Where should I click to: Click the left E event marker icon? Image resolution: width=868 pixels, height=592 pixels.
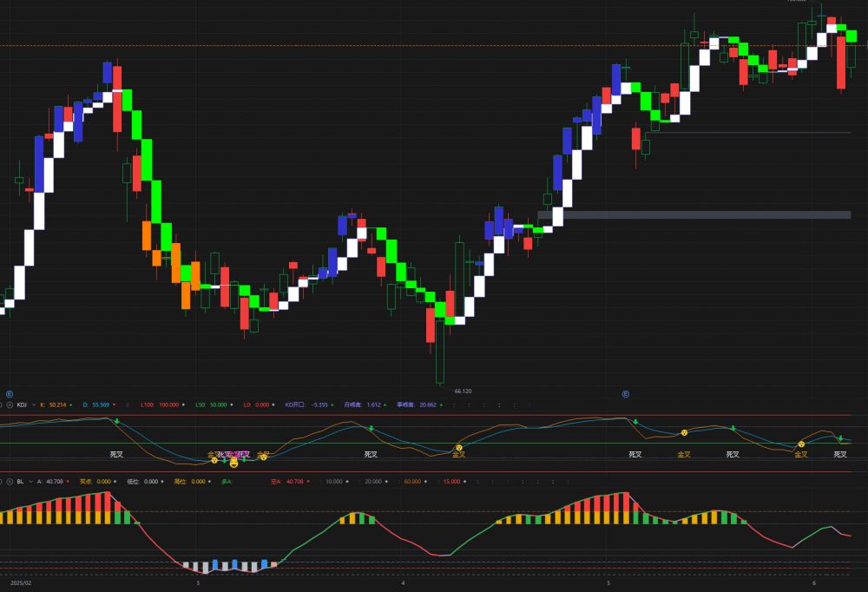[x=9, y=393]
